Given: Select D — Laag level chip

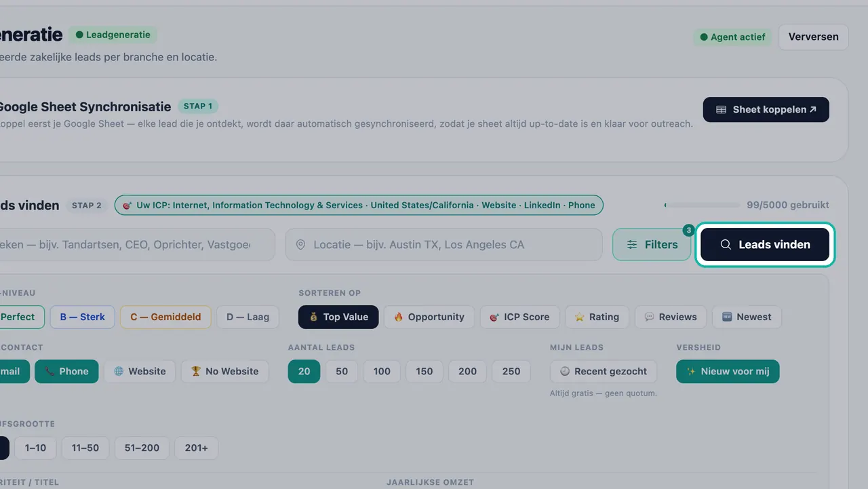Looking at the screenshot, I should [248, 317].
